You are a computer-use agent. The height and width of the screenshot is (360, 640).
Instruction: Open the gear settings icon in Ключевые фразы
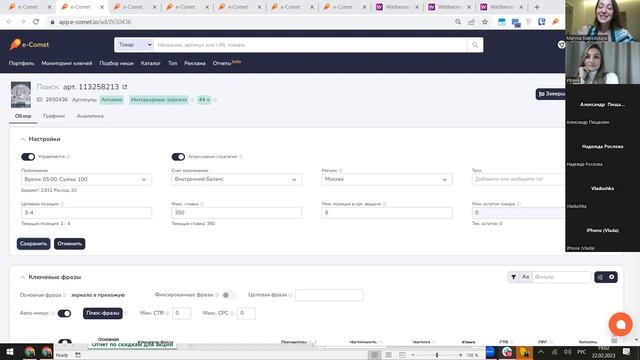[611, 277]
